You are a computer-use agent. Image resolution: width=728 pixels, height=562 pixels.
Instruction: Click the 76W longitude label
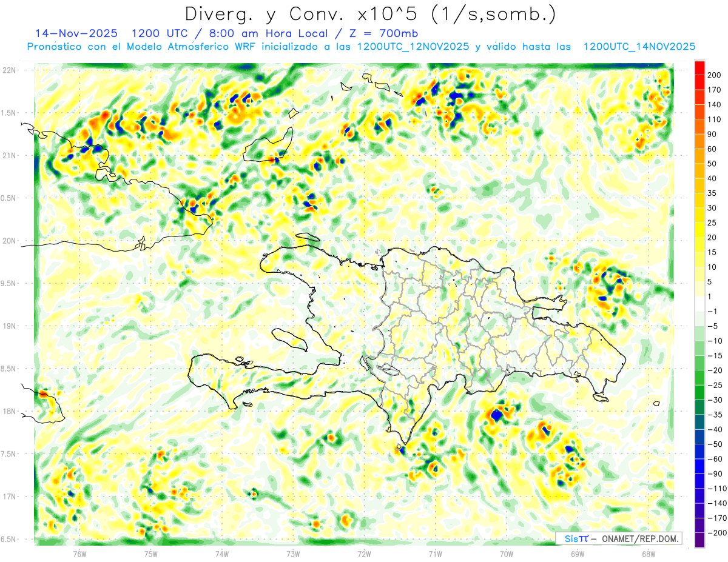tap(79, 554)
